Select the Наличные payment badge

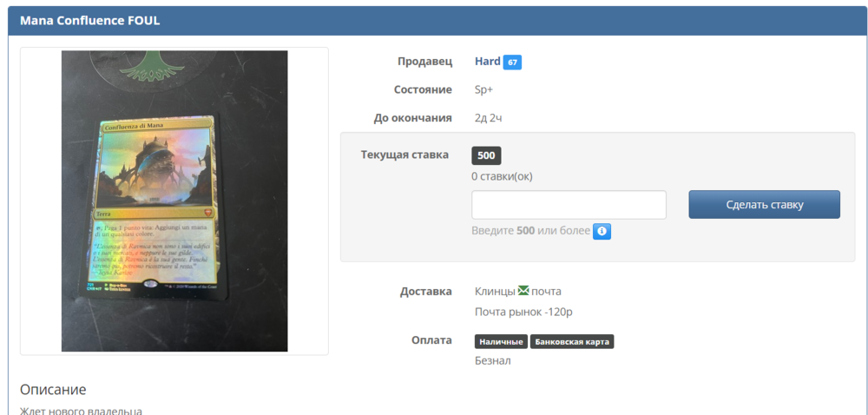point(501,342)
